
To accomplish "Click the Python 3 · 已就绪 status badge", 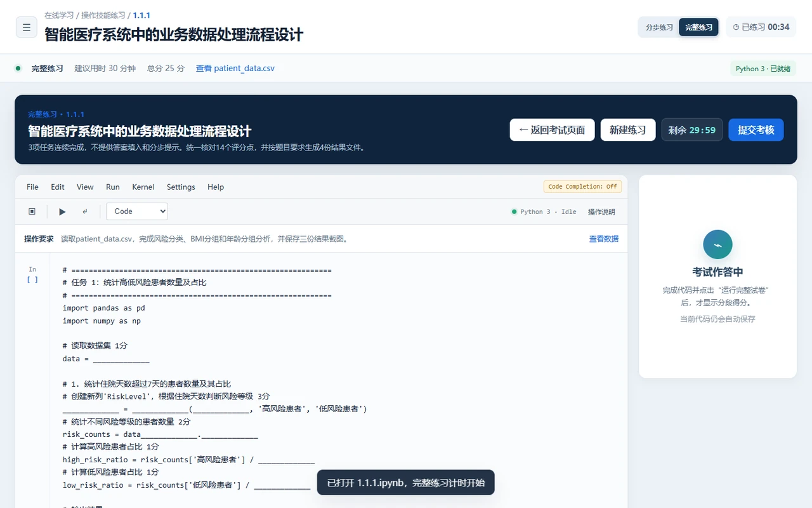I will [763, 69].
